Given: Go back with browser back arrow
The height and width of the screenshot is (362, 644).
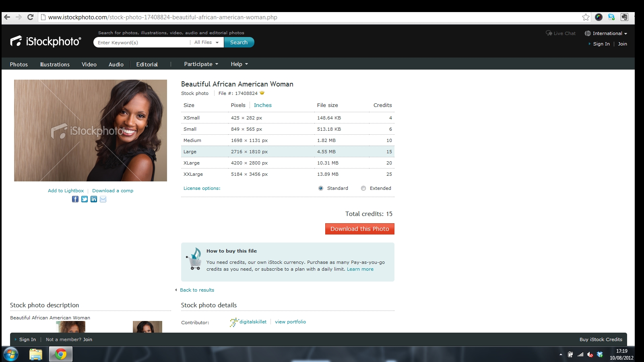Looking at the screenshot, I should [x=7, y=17].
